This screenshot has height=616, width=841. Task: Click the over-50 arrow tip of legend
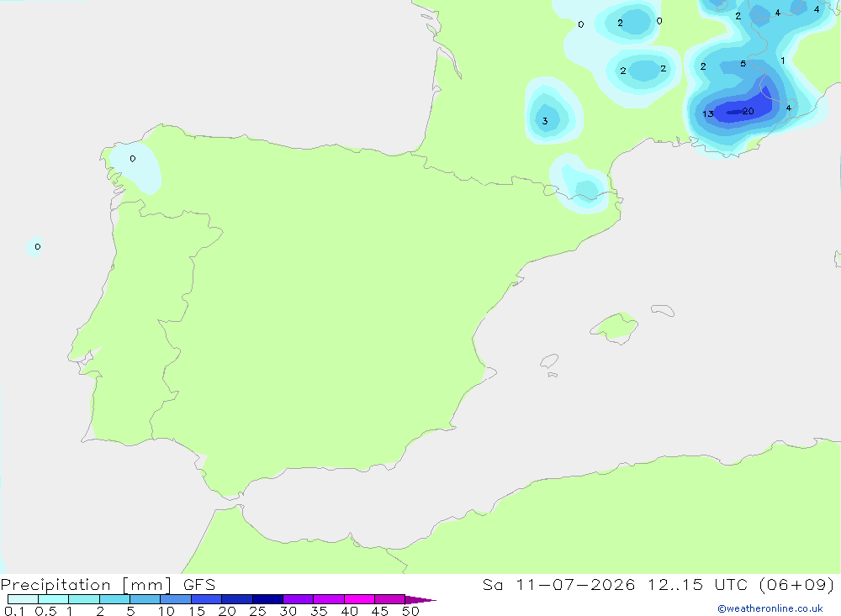420,599
